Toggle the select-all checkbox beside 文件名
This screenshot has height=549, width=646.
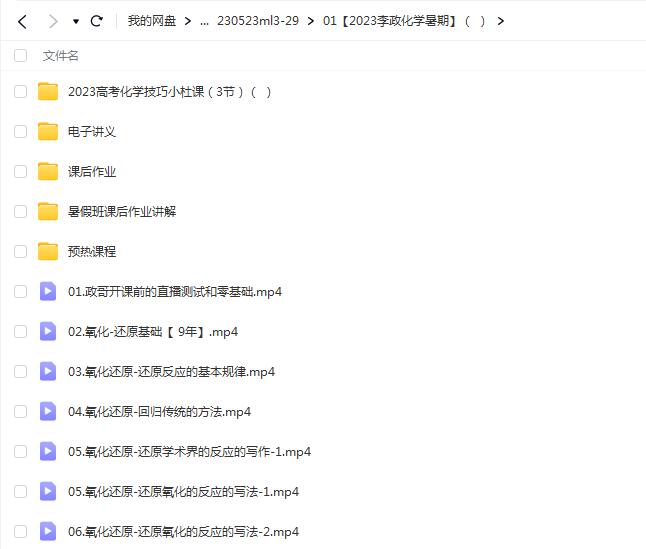[20, 56]
